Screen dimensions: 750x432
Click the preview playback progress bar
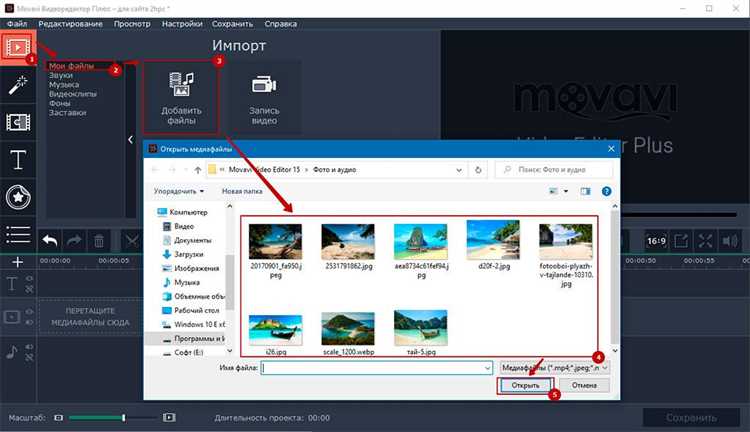pos(678,215)
